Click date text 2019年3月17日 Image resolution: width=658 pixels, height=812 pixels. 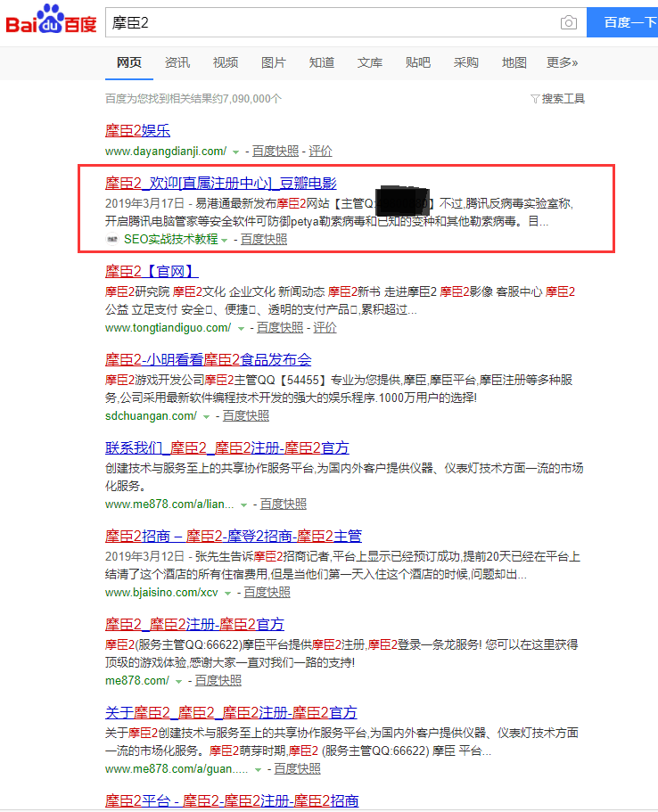144,203
